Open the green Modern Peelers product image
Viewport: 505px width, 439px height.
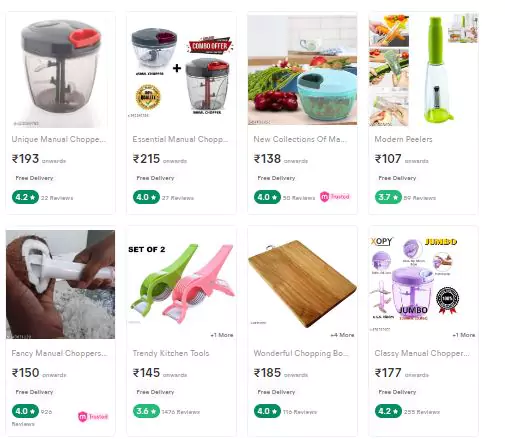(x=423, y=71)
